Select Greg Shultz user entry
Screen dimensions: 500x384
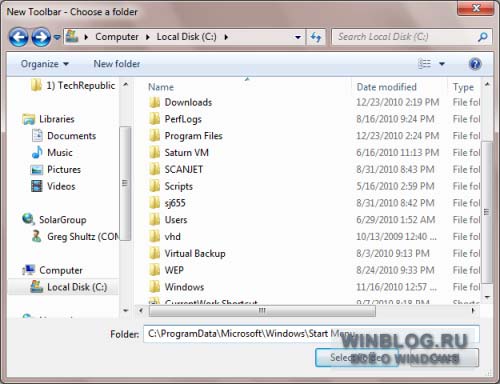75,236
